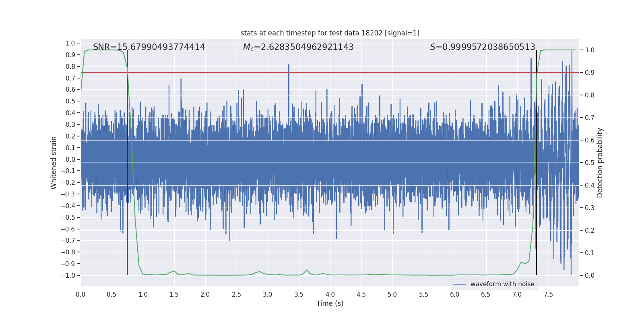Click the "waveform with noise" legend text

tap(502, 284)
